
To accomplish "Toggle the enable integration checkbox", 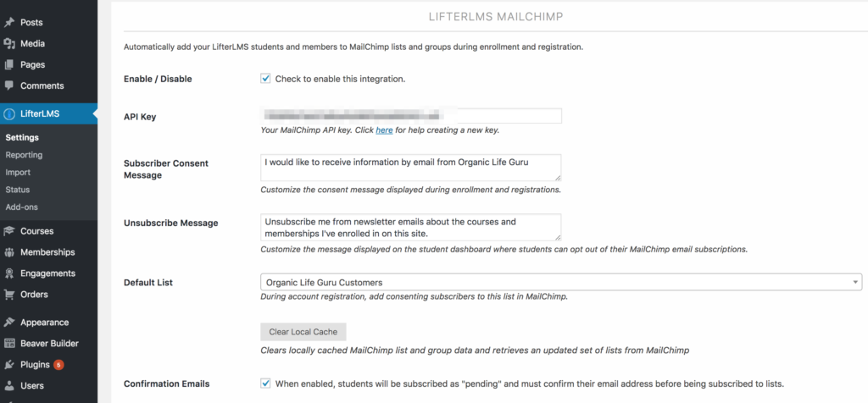I will click(265, 79).
